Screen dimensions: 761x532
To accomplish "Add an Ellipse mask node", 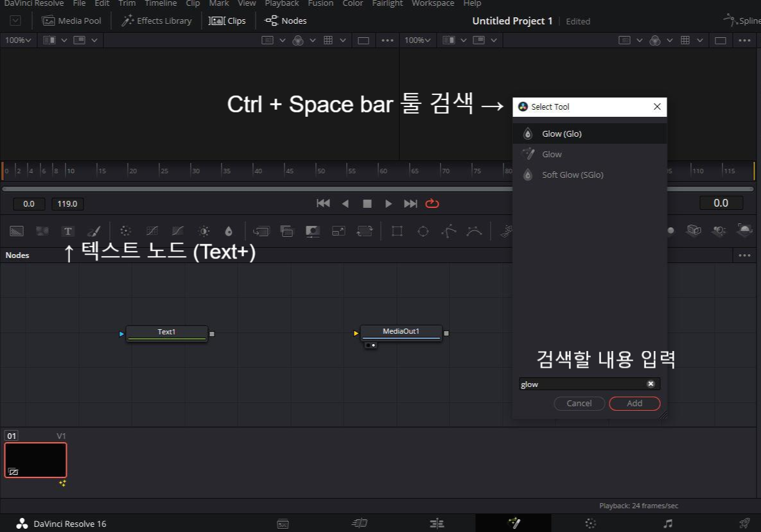I will (x=423, y=230).
